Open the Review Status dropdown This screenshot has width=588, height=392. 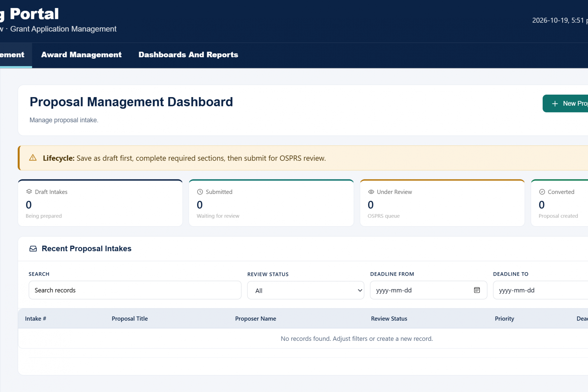306,290
